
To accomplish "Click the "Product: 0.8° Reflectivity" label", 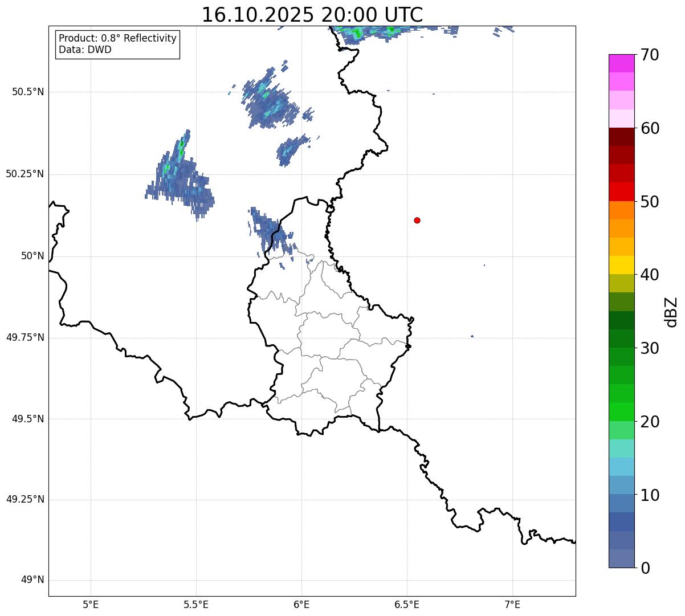I will pos(118,38).
